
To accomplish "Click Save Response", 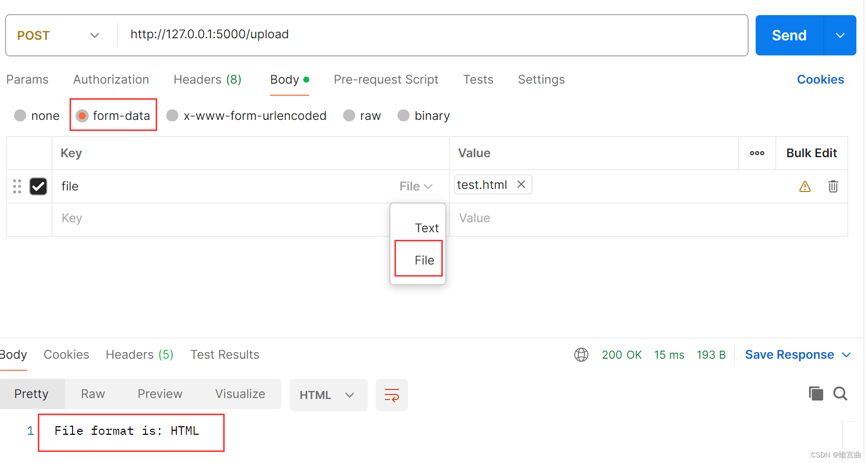I will coord(789,355).
